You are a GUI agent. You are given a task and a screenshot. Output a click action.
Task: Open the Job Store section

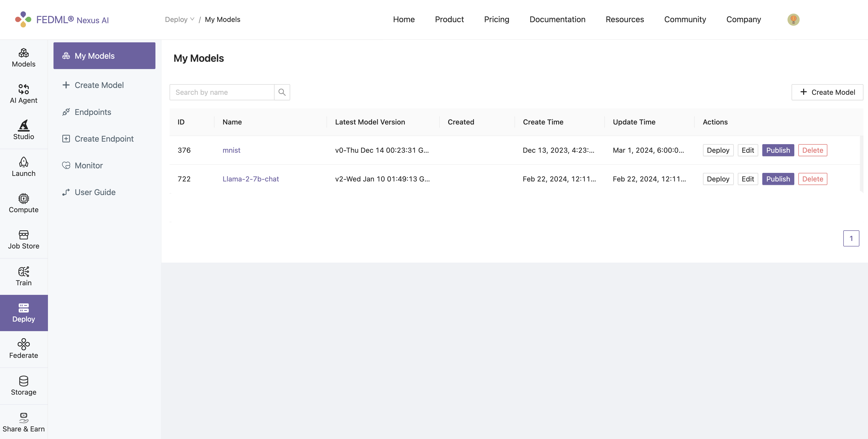click(x=23, y=240)
